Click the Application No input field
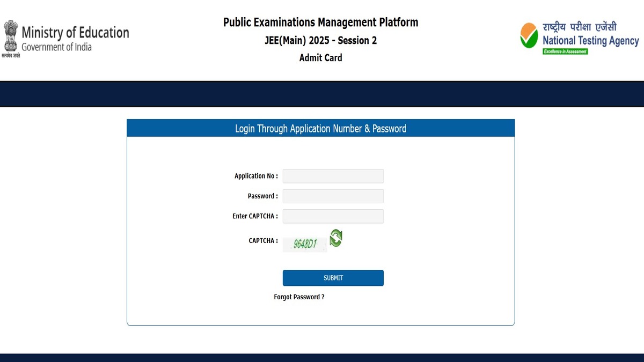 (333, 176)
